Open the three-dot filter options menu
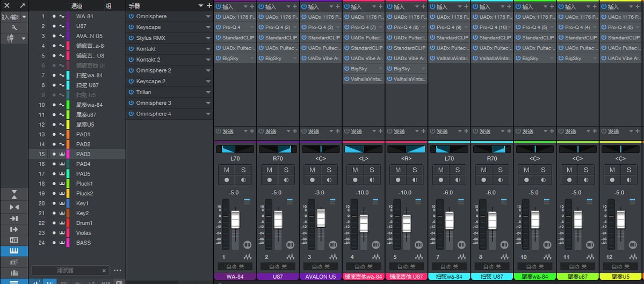Image resolution: width=644 pixels, height=284 pixels. [118, 271]
